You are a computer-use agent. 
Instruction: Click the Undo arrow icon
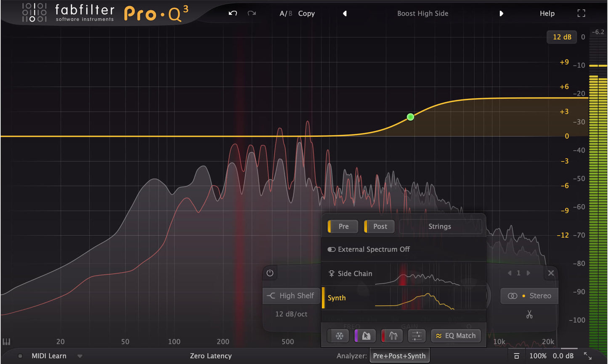[x=233, y=13]
